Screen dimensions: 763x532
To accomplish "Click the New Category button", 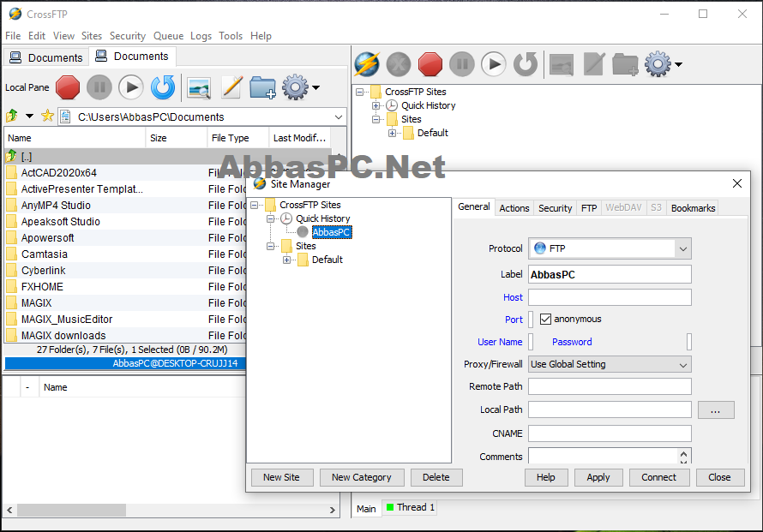I will coord(362,477).
